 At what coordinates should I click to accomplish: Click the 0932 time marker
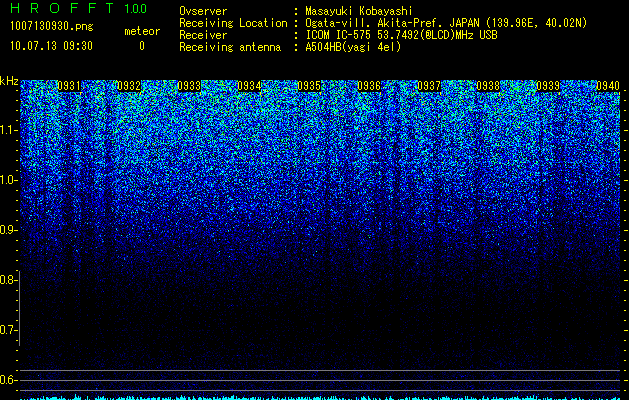129,86
